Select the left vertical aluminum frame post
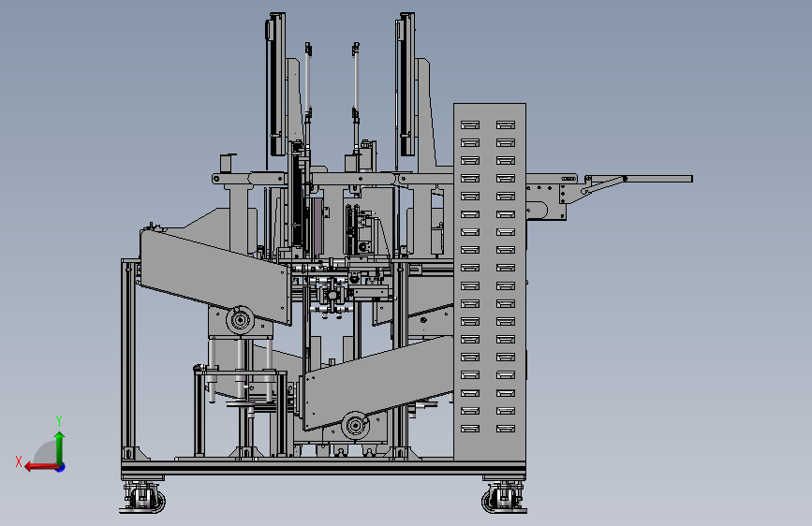The image size is (812, 526). 128,359
